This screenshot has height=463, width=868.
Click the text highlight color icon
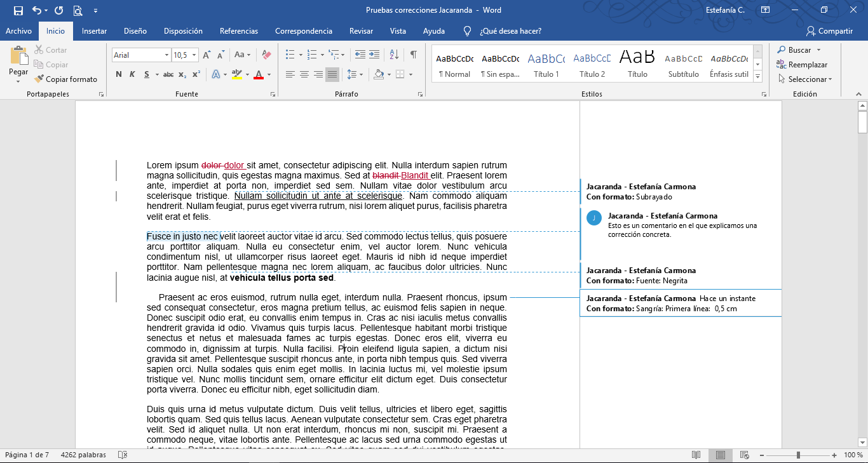[237, 74]
